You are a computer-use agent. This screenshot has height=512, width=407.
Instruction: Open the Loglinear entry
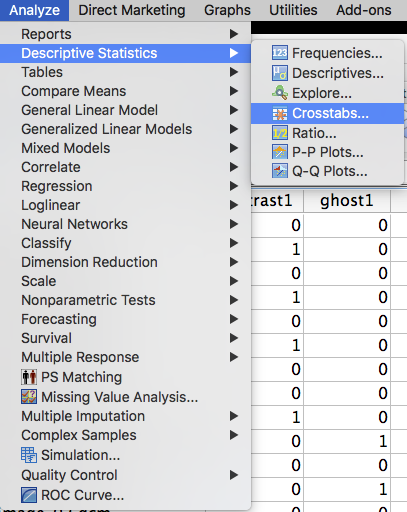tap(125, 205)
